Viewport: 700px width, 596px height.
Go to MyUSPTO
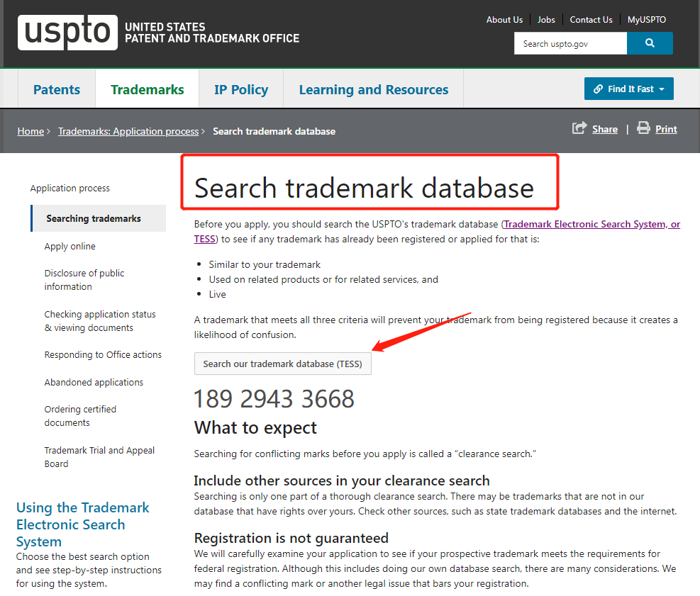pos(646,20)
